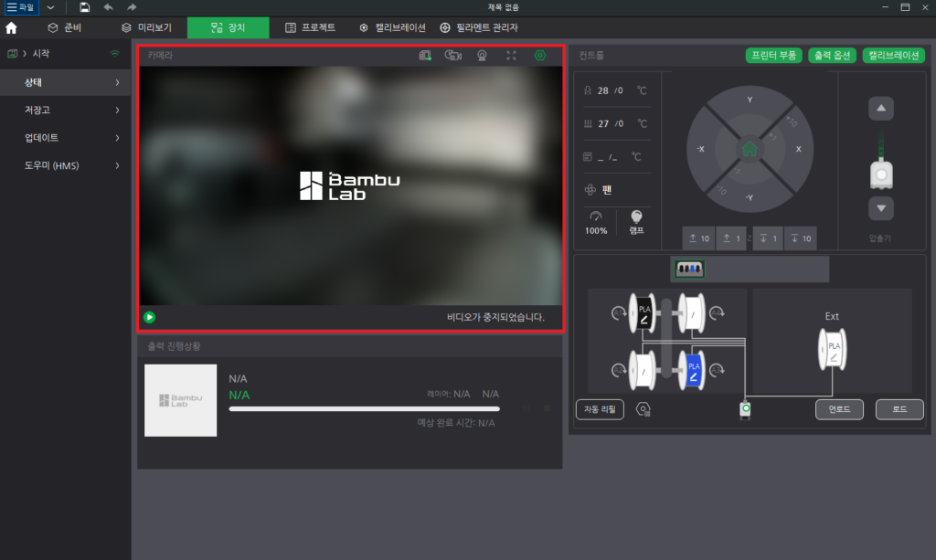Click the extruder up arrow button
Screen dimensions: 936x560
(x=881, y=109)
